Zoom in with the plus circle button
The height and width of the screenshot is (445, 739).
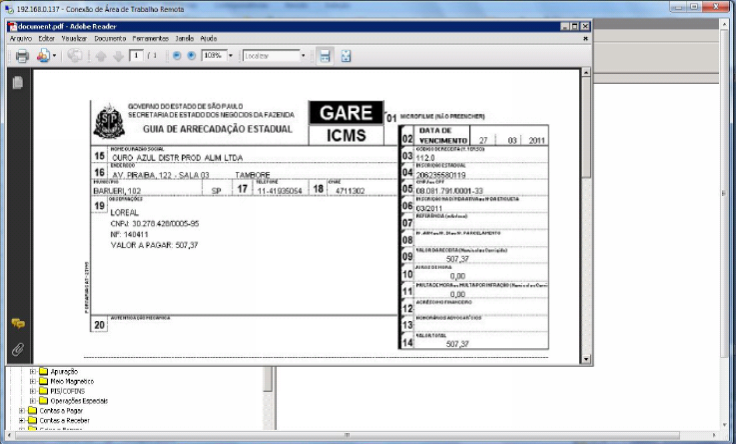pos(191,56)
